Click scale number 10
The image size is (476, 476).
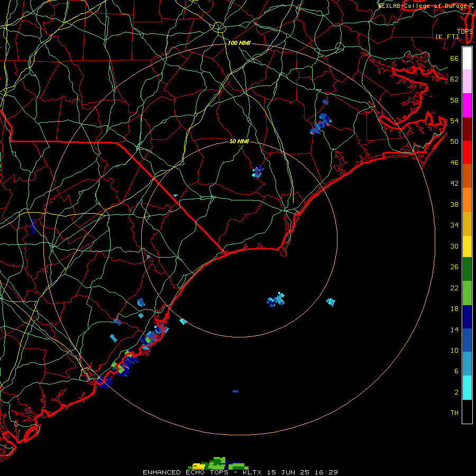coord(454,350)
